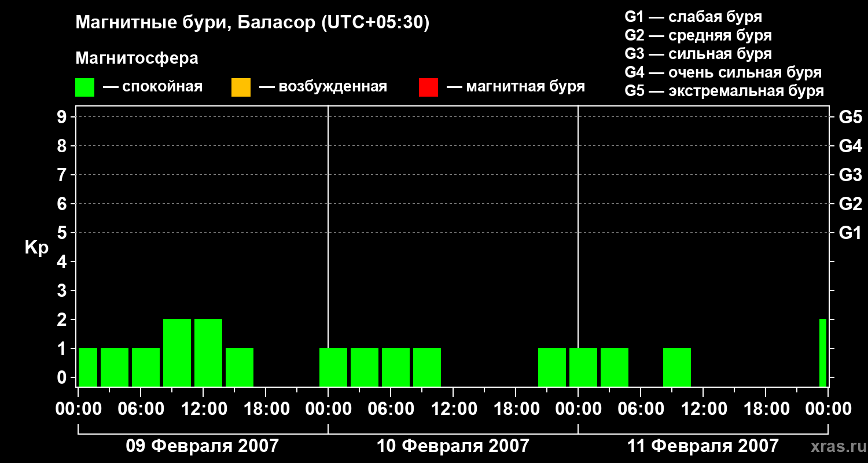The width and height of the screenshot is (868, 463).
Task: Click the legend label '— спокойная'
Action: click(x=153, y=87)
